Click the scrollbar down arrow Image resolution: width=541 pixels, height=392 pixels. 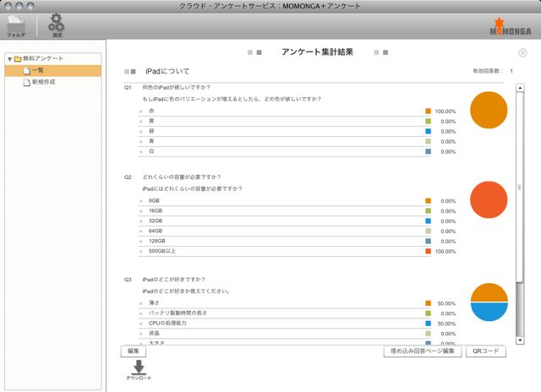point(520,340)
